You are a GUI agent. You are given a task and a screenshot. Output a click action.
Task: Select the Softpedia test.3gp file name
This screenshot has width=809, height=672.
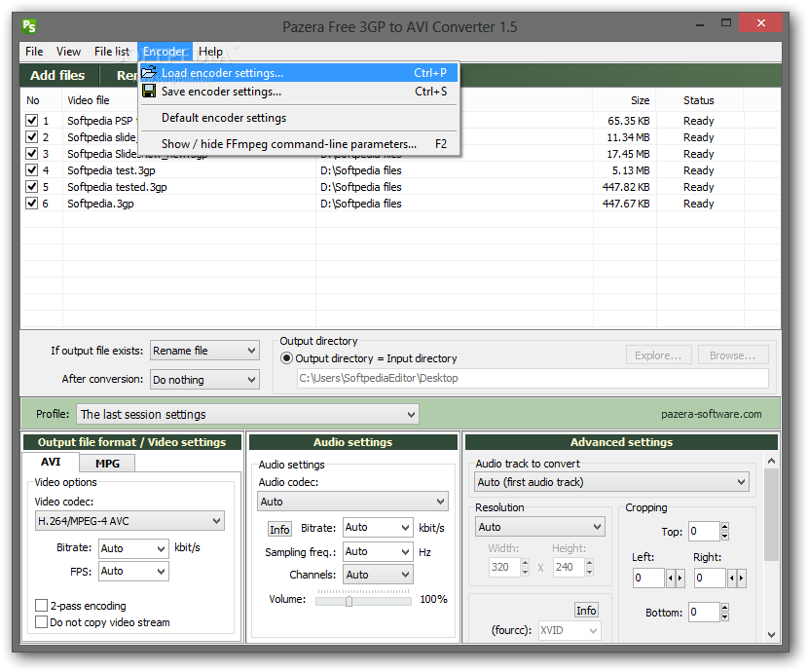[x=111, y=170]
